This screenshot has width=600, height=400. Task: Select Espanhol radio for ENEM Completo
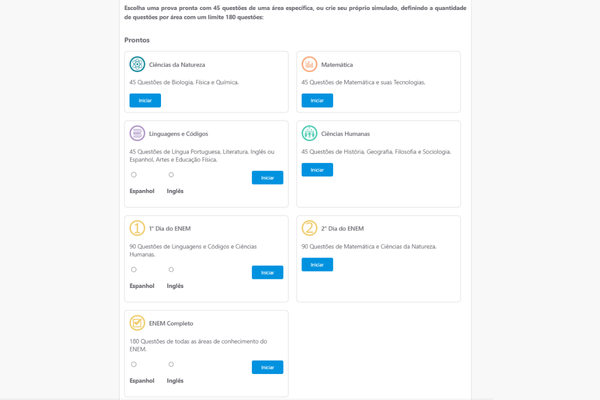(x=134, y=364)
